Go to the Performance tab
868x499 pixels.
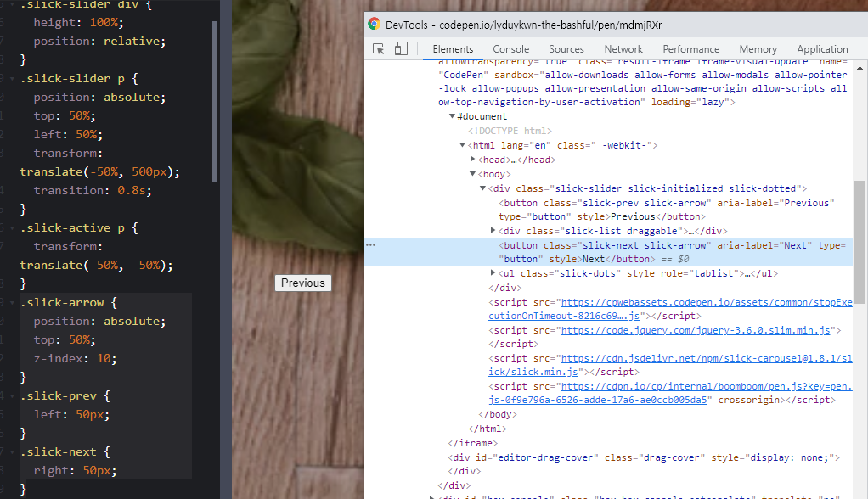tap(690, 49)
